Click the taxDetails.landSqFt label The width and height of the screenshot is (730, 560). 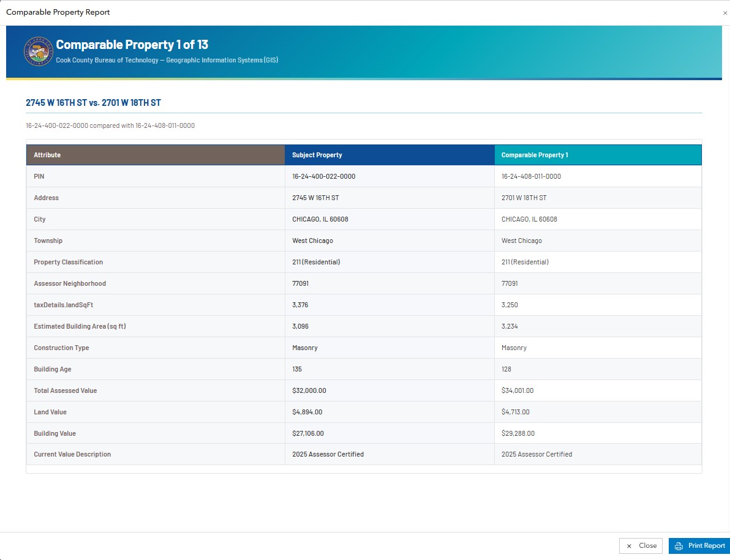point(63,305)
